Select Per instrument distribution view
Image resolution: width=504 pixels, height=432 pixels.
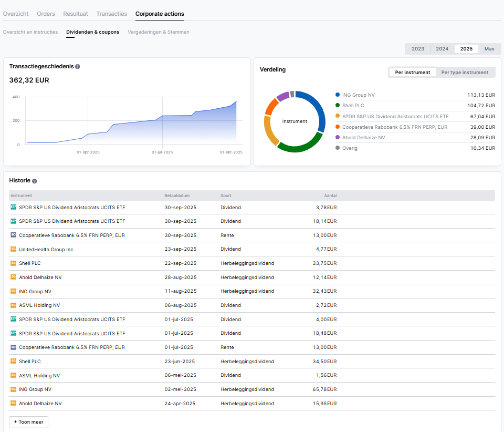point(413,73)
